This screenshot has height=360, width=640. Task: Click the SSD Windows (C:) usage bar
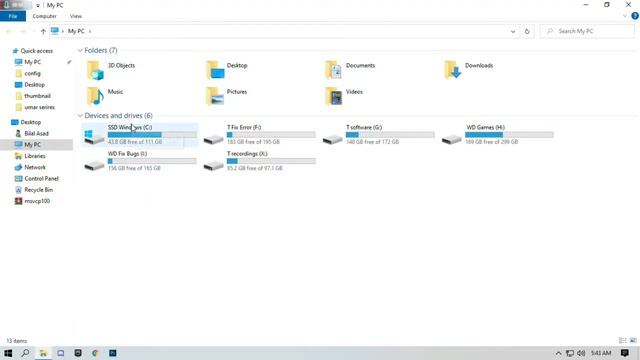point(152,135)
